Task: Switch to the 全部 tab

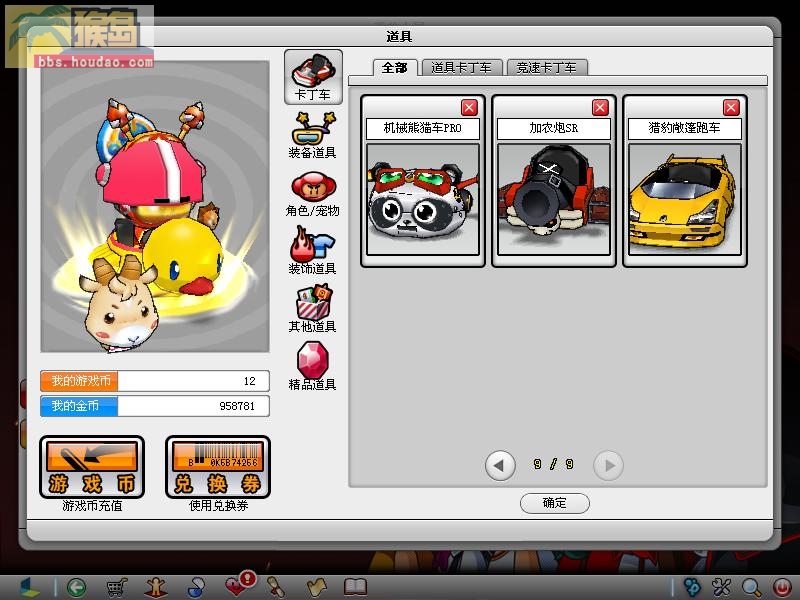Action: 395,68
